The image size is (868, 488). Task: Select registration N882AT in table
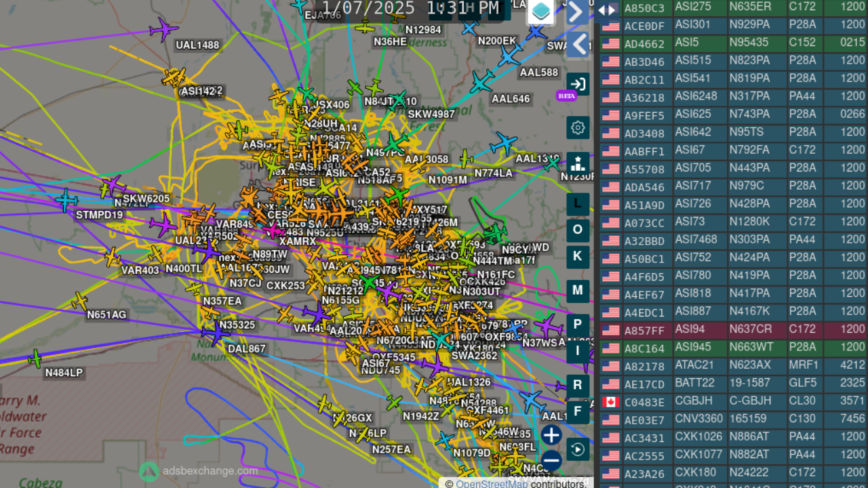[749, 454]
